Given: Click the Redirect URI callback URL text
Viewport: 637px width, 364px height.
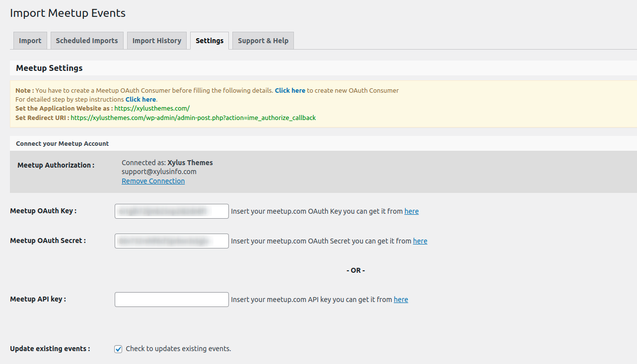Looking at the screenshot, I should pyautogui.click(x=193, y=118).
